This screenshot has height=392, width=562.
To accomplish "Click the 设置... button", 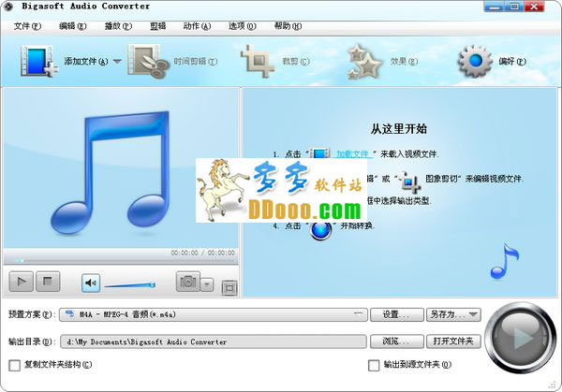I will tap(397, 314).
